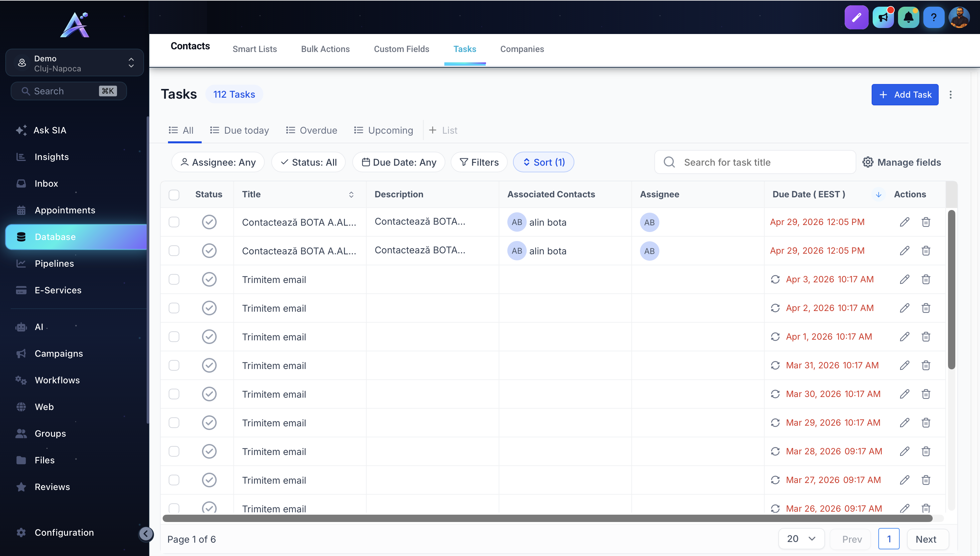Open the bell notifications icon
This screenshot has height=556, width=980.
(908, 17)
